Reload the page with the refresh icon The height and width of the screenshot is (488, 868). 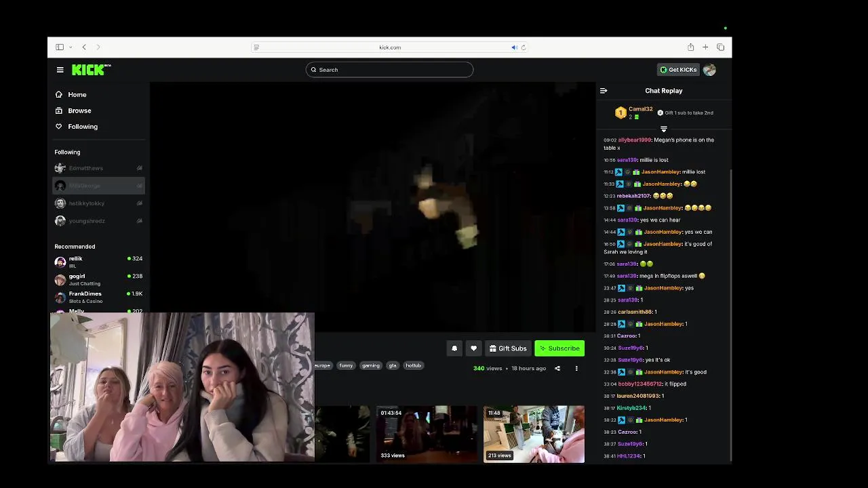[524, 47]
